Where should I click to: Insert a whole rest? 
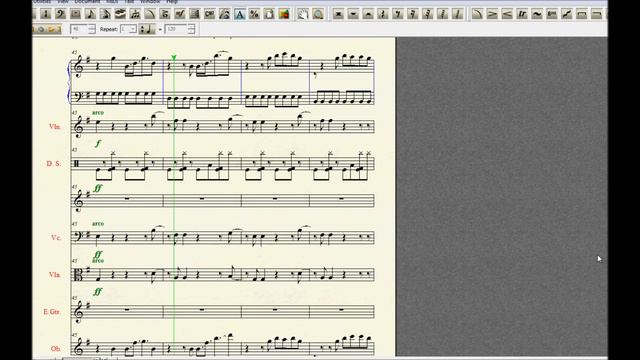(x=353, y=14)
